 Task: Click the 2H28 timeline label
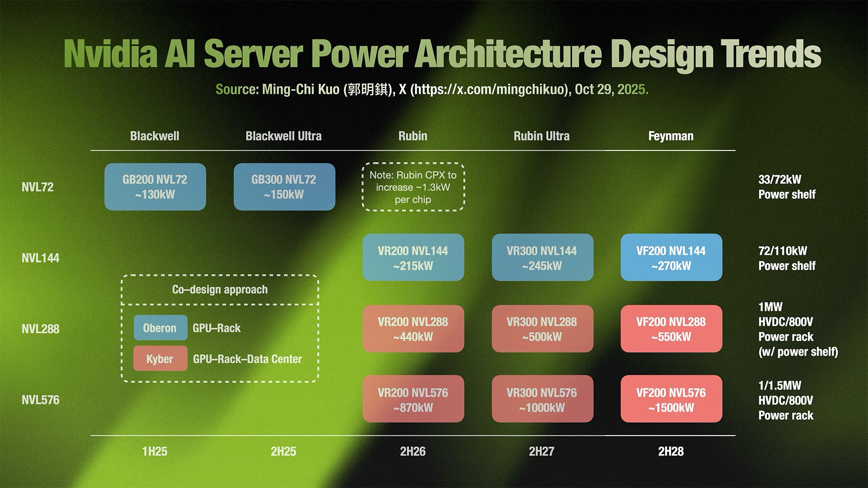[670, 451]
